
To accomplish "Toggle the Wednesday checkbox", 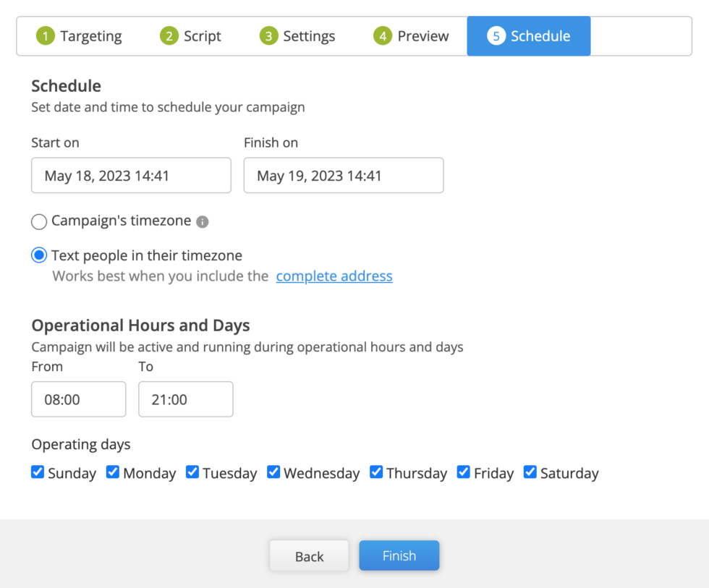I will [x=273, y=472].
